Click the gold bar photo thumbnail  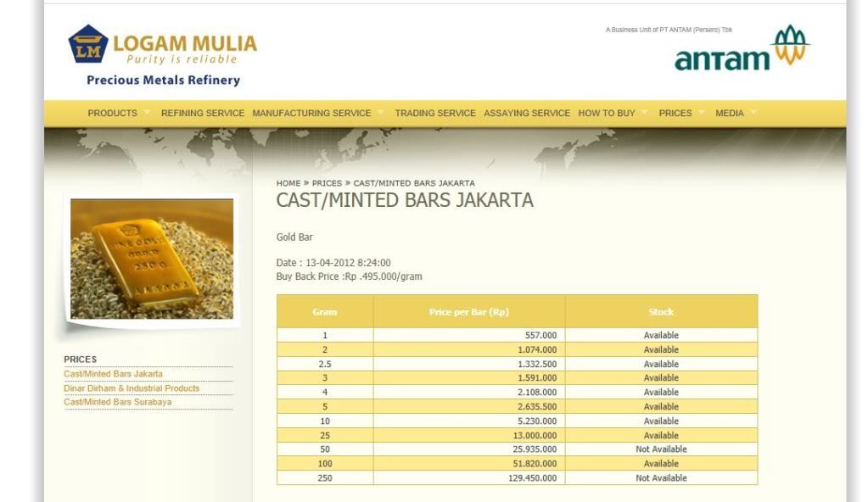click(152, 259)
